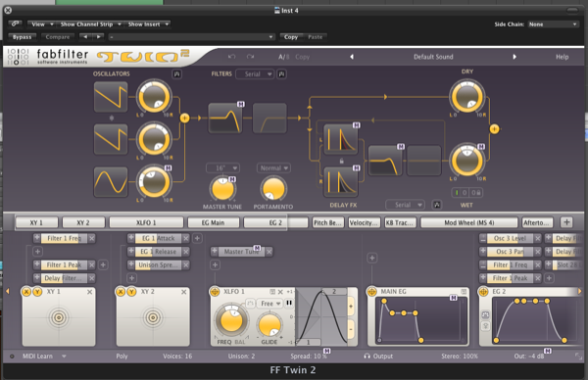The height and width of the screenshot is (380, 588).
Task: Select oscillator 2 sawtooth waveform icon
Action: point(111,139)
